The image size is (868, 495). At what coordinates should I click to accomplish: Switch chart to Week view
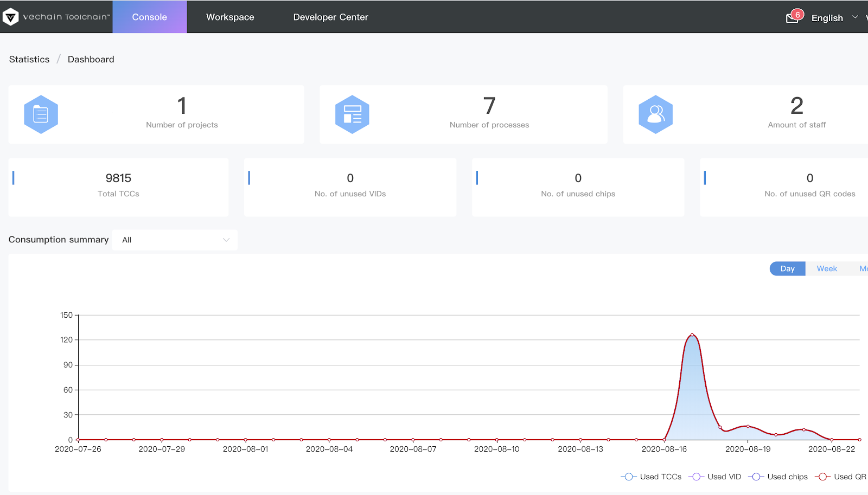point(827,268)
